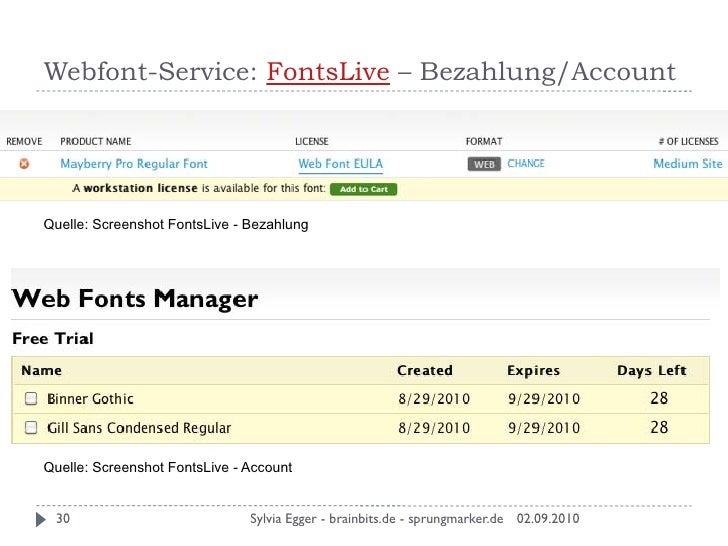Open the FontsLive title link
The height and width of the screenshot is (546, 728).
(x=328, y=72)
